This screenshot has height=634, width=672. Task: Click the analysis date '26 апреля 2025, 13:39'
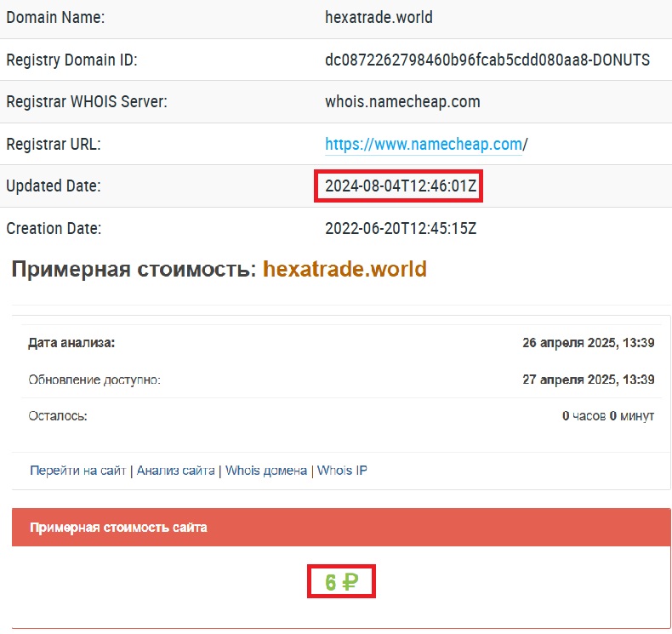click(588, 343)
